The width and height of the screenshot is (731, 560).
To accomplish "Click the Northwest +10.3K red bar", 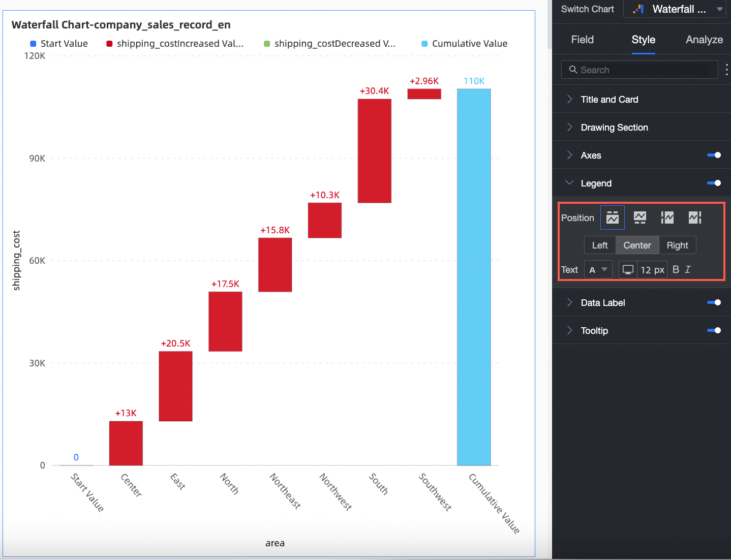I will click(325, 220).
